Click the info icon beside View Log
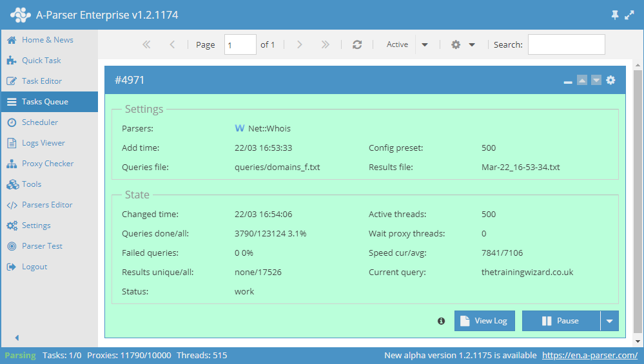Viewport: 644px width, 364px height. (x=442, y=321)
